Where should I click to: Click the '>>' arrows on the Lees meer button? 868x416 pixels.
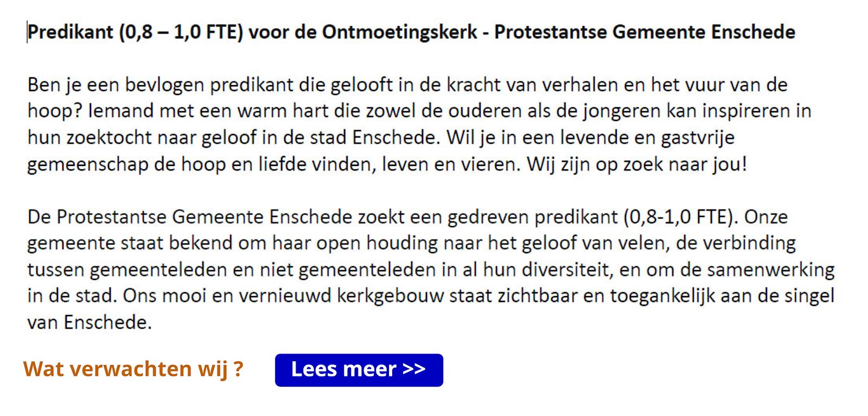coord(414,369)
